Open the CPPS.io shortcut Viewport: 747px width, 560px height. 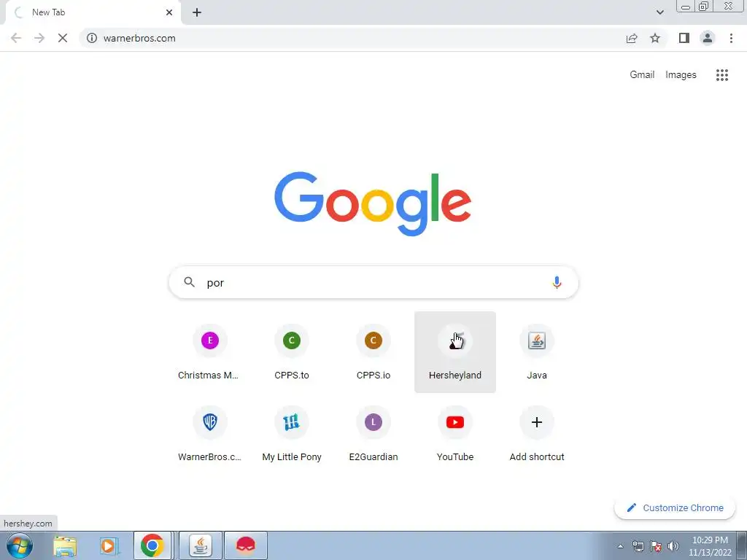(x=373, y=352)
